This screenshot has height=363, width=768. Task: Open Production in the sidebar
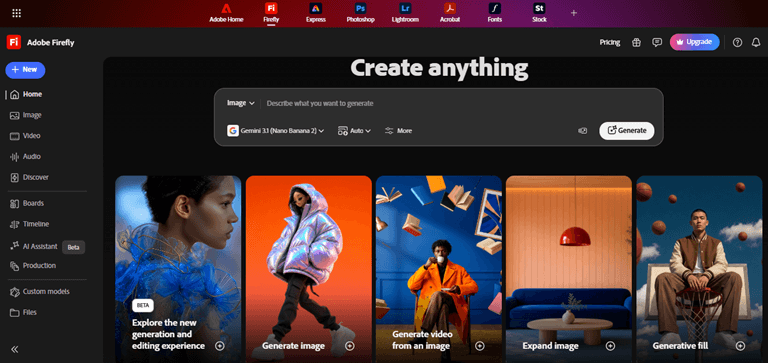coord(33,266)
